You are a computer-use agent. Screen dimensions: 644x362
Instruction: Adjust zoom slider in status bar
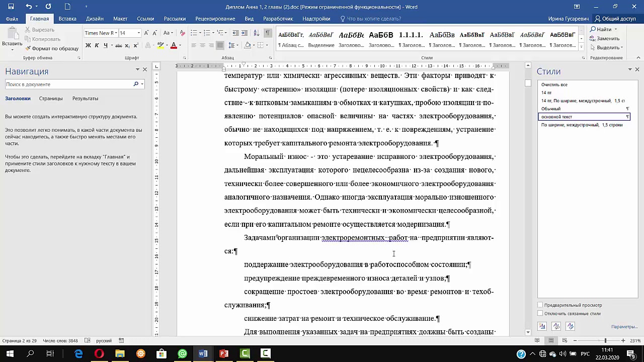[x=605, y=341]
